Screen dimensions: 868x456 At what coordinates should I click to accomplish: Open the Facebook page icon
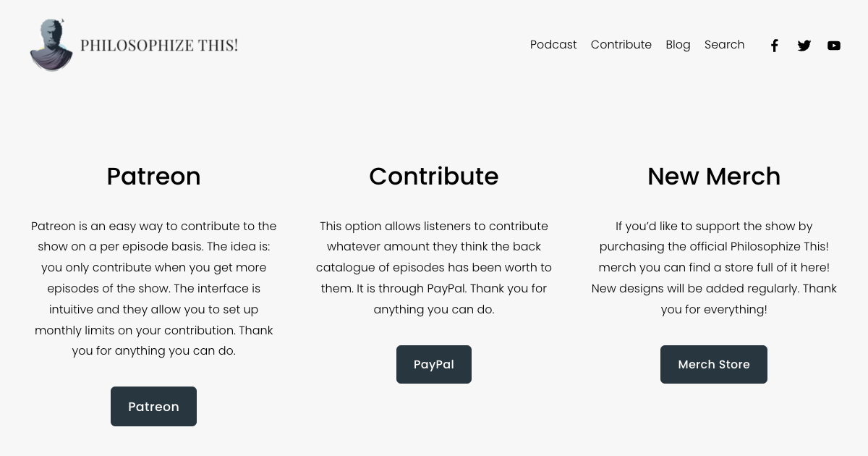coord(774,46)
